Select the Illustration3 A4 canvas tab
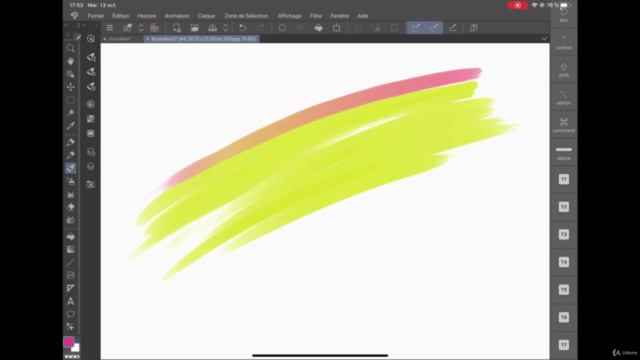Image resolution: width=640 pixels, height=360 pixels. [x=202, y=39]
